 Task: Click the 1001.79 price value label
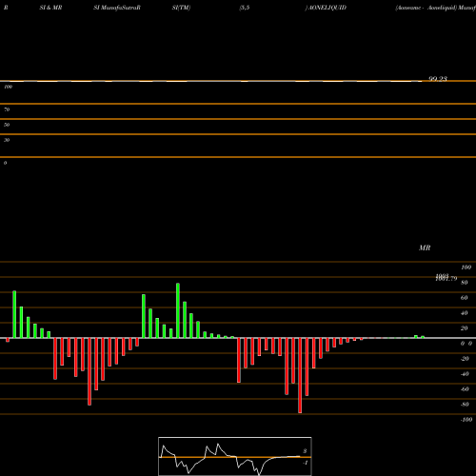pos(446,279)
